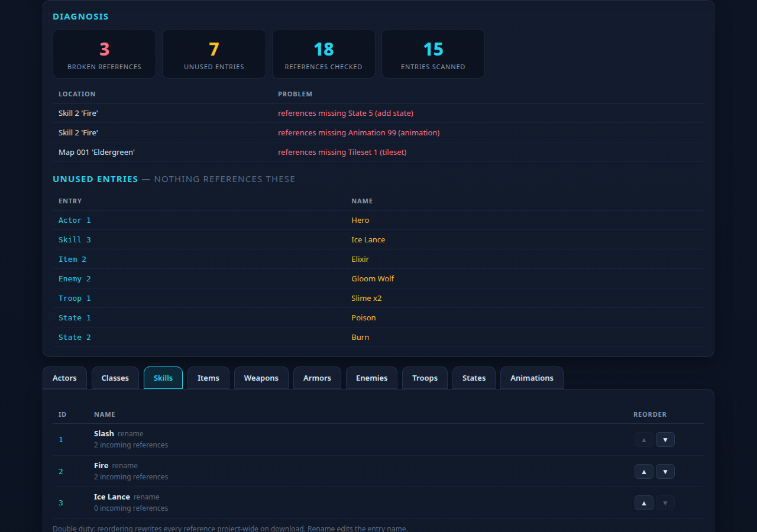
Task: Click the unused name Ice Lance in the diagnosis table
Action: tap(368, 240)
